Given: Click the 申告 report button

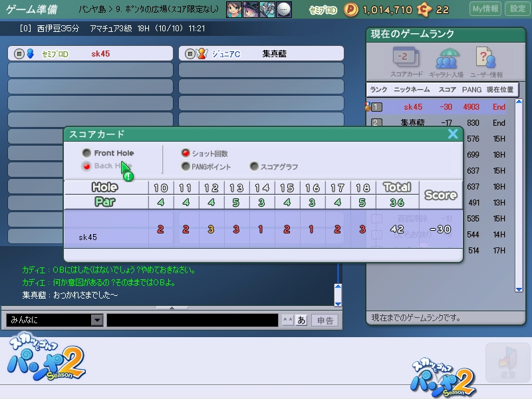Looking at the screenshot, I should click(325, 321).
